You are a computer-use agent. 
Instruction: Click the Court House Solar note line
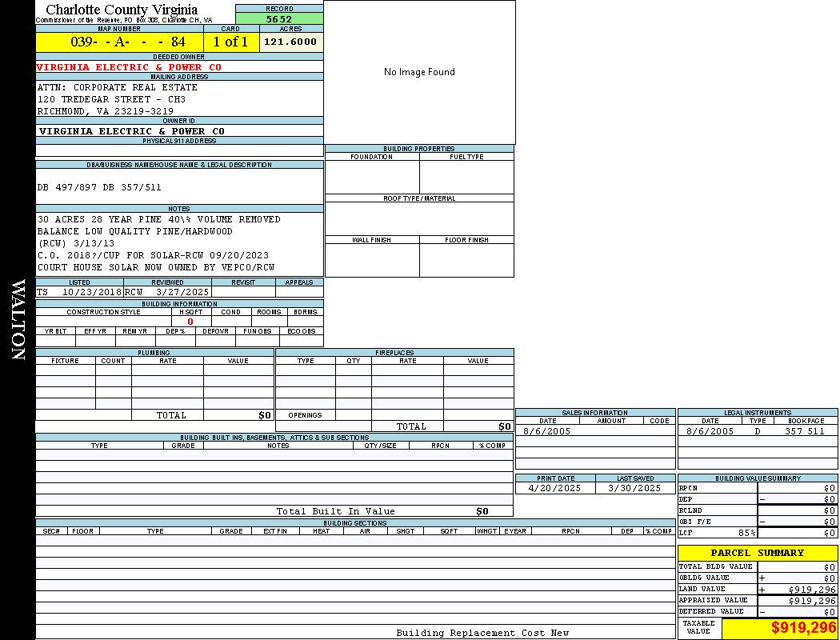pos(156,267)
